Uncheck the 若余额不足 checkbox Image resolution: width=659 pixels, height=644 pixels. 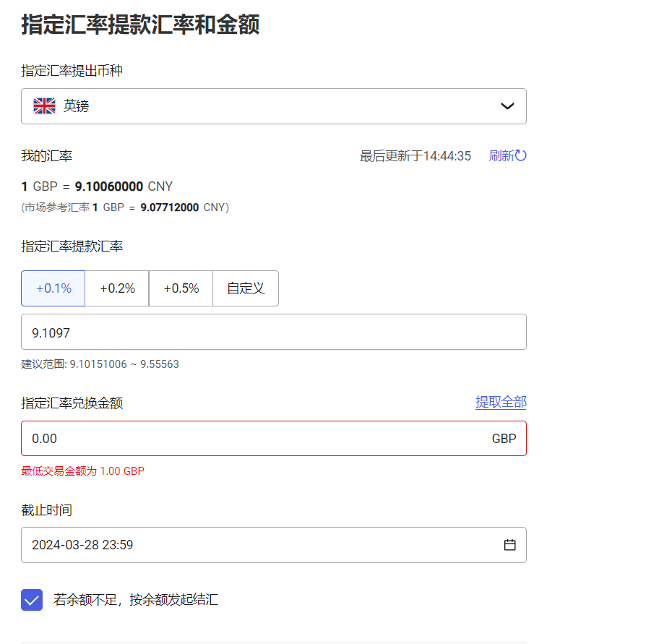tap(32, 600)
